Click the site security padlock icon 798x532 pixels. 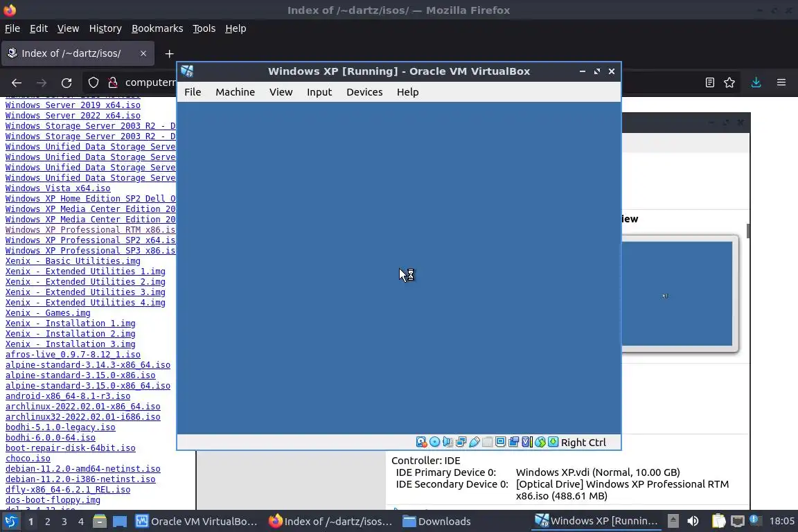tap(112, 82)
